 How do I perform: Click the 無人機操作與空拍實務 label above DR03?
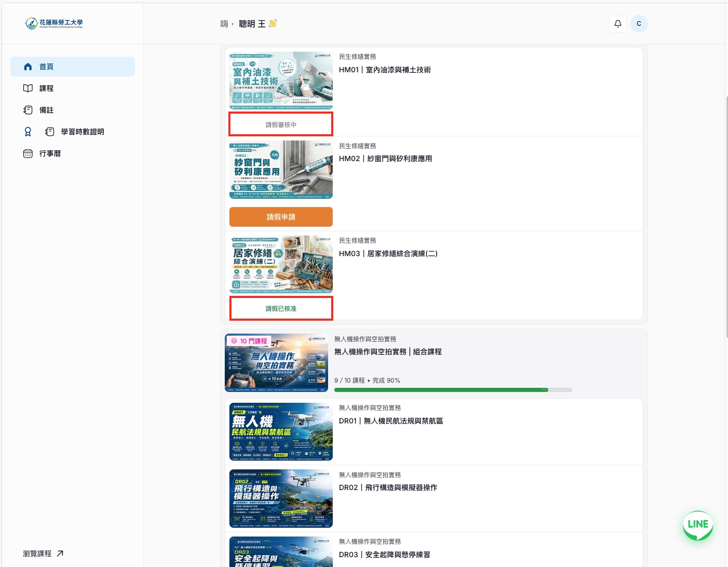[370, 542]
